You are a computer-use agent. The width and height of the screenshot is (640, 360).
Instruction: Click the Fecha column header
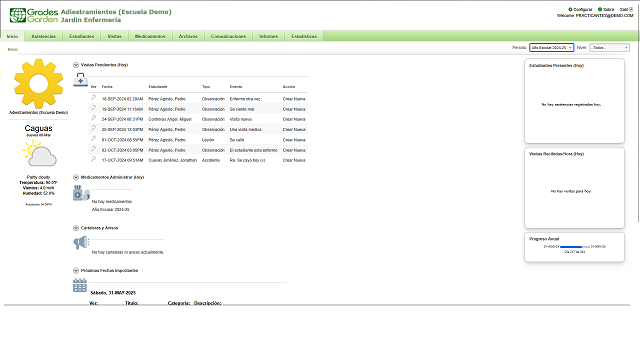[107, 87]
